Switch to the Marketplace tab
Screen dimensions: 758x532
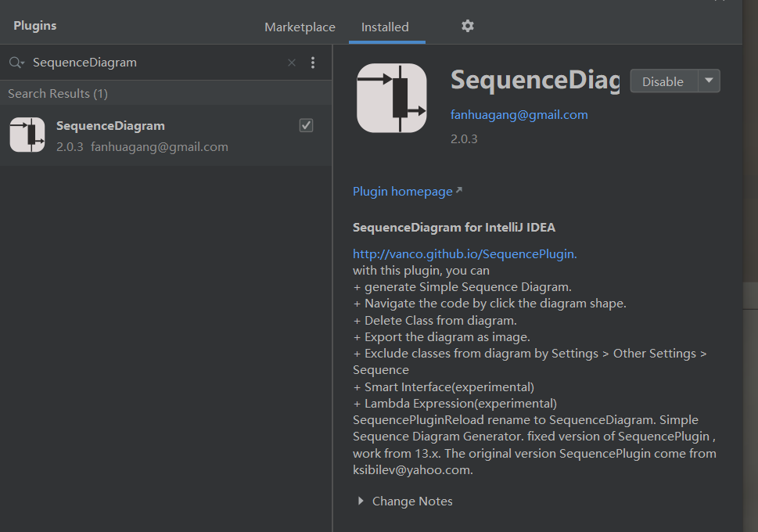(x=300, y=27)
